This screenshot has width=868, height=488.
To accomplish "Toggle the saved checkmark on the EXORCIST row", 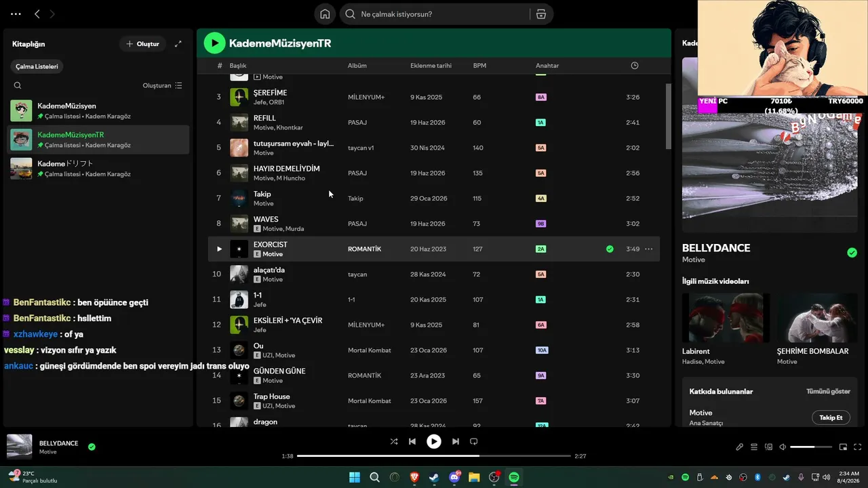I will (x=610, y=249).
